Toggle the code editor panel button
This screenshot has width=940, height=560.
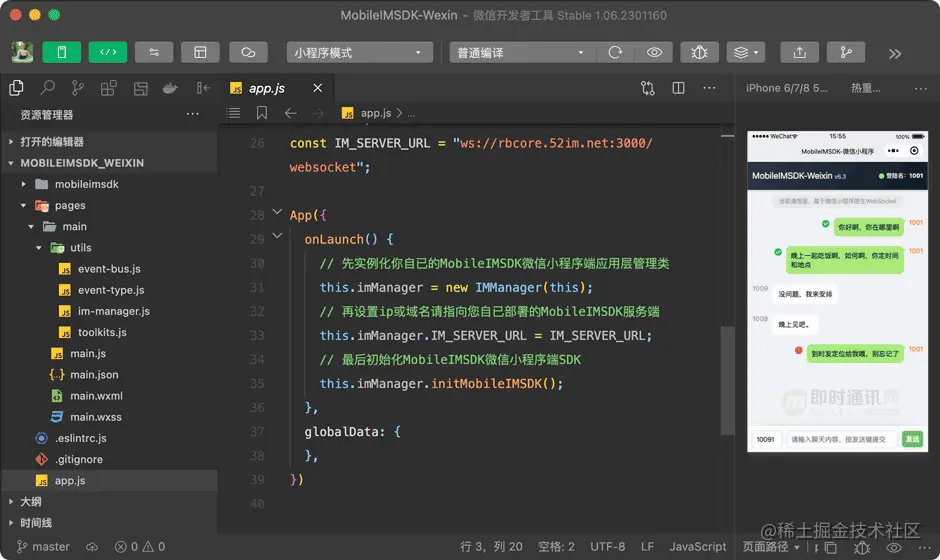(108, 53)
